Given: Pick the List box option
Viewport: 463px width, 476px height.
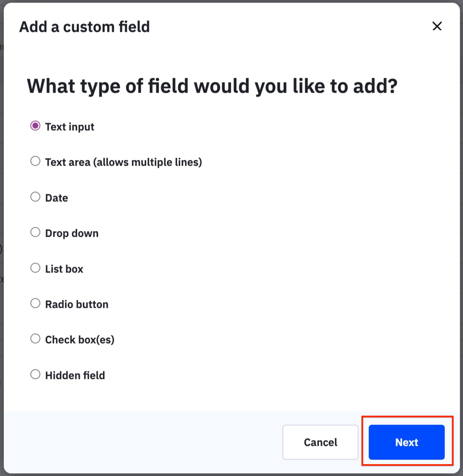Looking at the screenshot, I should (x=35, y=268).
